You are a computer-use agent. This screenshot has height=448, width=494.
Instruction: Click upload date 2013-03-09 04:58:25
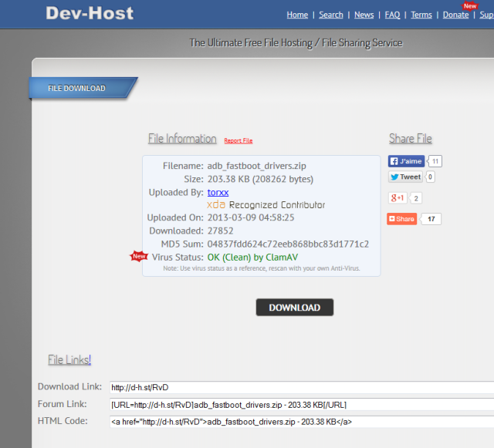click(x=250, y=217)
